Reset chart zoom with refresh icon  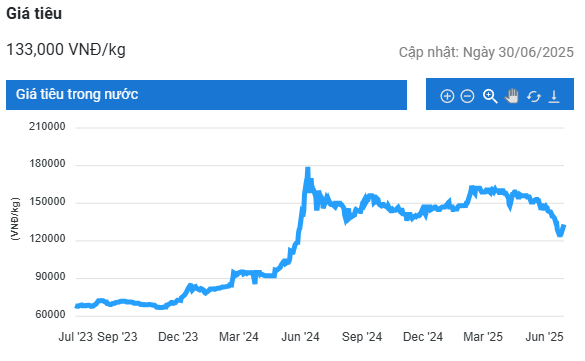(x=534, y=97)
